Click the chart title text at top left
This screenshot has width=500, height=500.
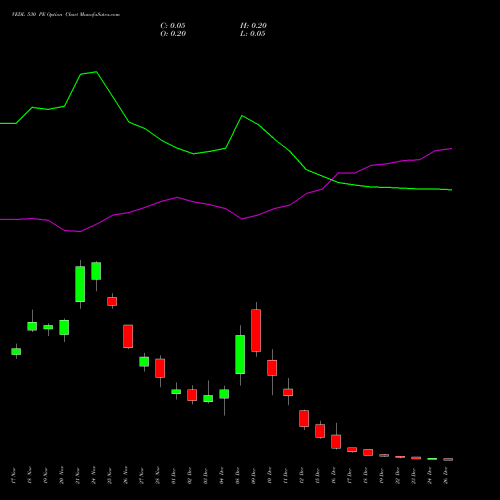pyautogui.click(x=66, y=15)
